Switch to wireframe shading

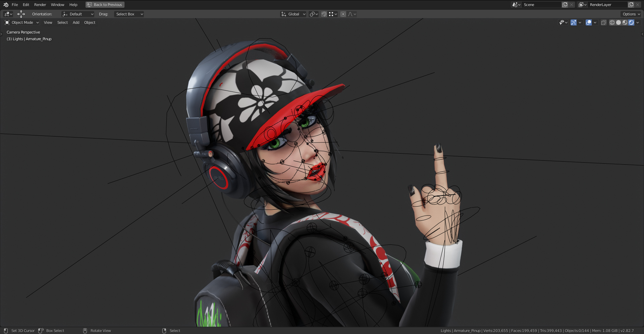pos(612,22)
